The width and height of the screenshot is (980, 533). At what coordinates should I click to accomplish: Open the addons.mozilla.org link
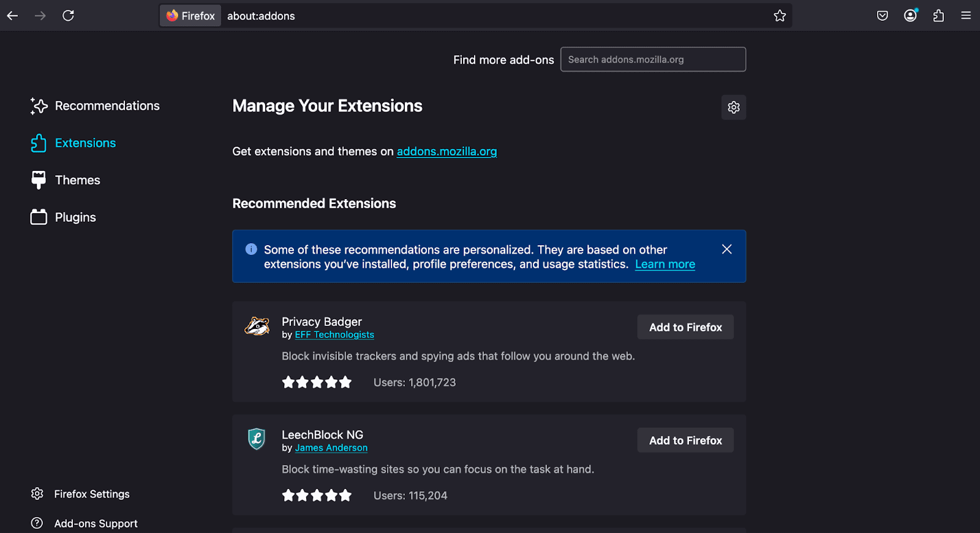coord(447,151)
